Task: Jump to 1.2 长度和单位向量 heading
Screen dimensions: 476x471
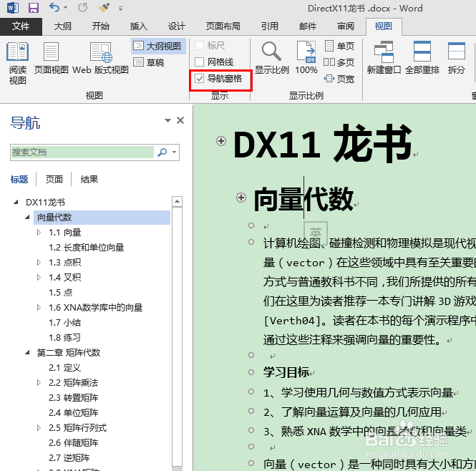Action: 86,248
